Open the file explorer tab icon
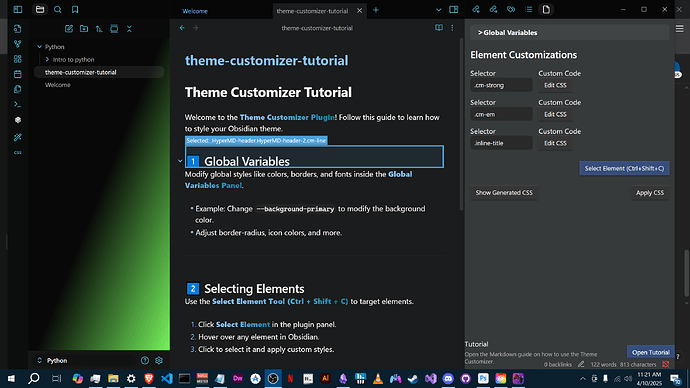Screen dimensions: 690x388 pos(40,9)
